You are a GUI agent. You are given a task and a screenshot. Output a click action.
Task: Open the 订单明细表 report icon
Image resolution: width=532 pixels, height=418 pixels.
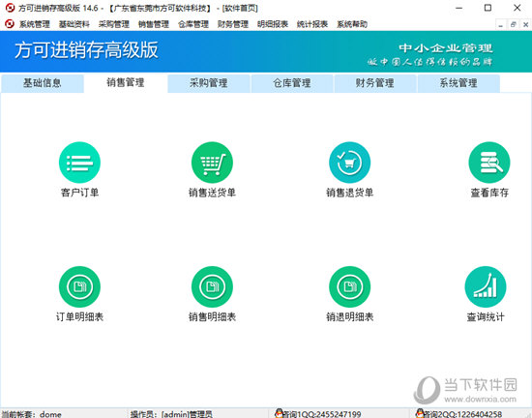pyautogui.click(x=79, y=286)
